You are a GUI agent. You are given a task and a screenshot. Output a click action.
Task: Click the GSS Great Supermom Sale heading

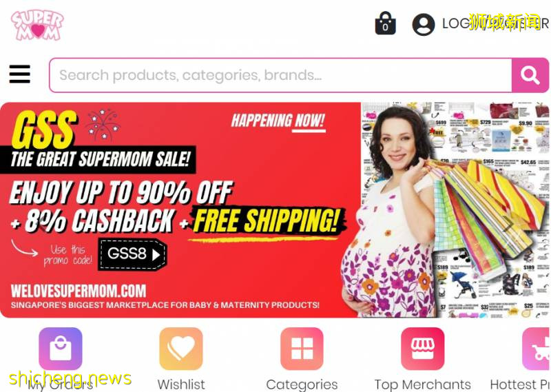pyautogui.click(x=98, y=141)
